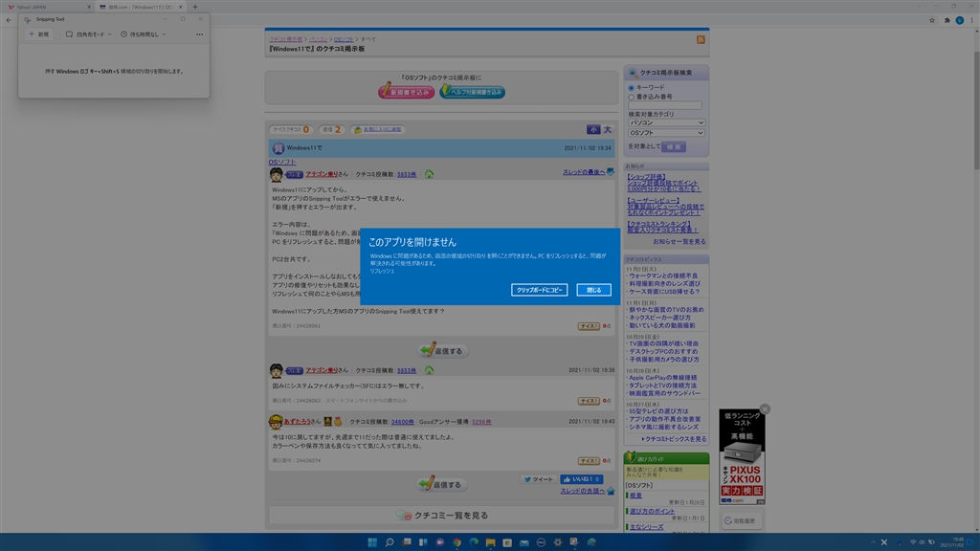Click the 新規書き込み button
The image size is (980, 551).
(x=406, y=91)
